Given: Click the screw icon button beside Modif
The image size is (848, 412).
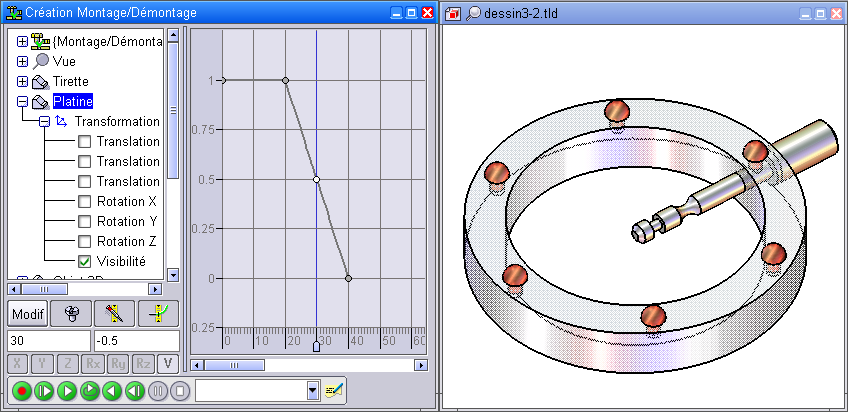Looking at the screenshot, I should click(x=71, y=313).
